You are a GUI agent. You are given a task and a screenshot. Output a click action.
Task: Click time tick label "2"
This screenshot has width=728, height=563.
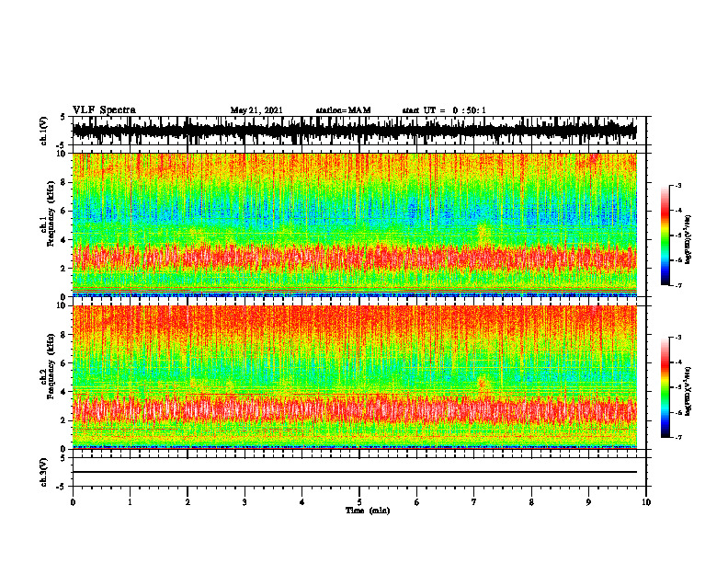pos(188,502)
